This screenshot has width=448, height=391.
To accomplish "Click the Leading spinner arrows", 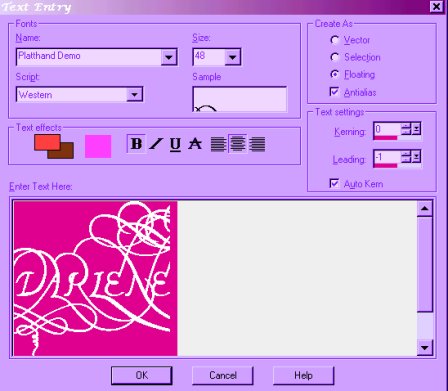I will click(406, 157).
